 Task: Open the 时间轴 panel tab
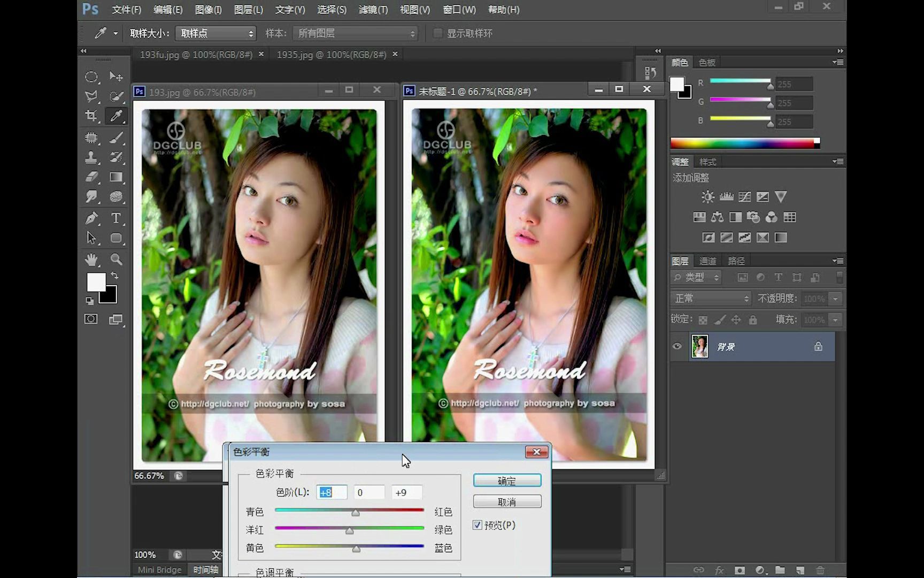coord(206,569)
